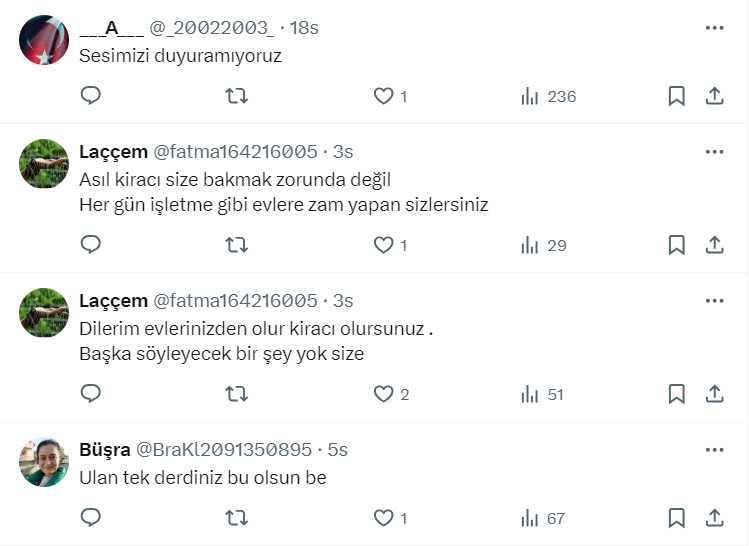
Task: Retweet Büşra's "Ulan tek derdiniz" post
Action: 237,518
